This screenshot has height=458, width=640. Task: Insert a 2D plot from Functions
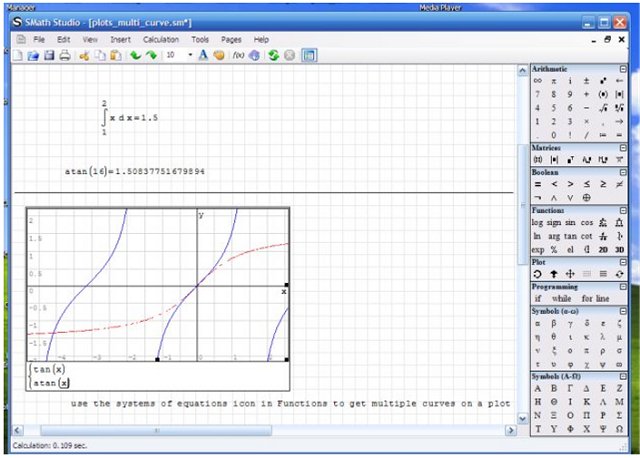603,249
